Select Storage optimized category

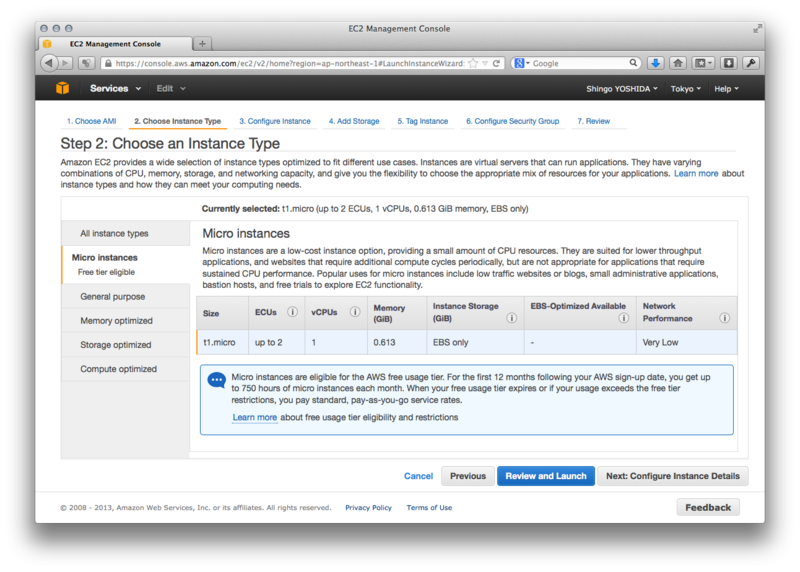pyautogui.click(x=126, y=344)
